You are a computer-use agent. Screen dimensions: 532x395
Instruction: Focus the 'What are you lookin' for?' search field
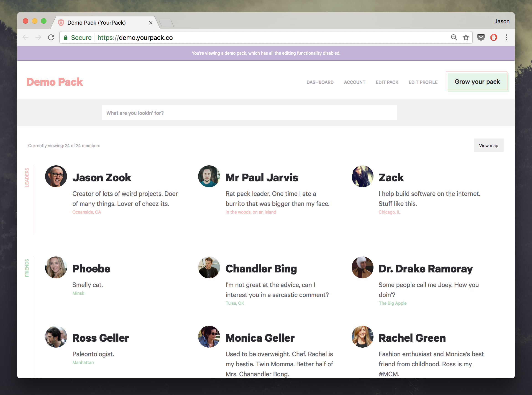(x=249, y=113)
